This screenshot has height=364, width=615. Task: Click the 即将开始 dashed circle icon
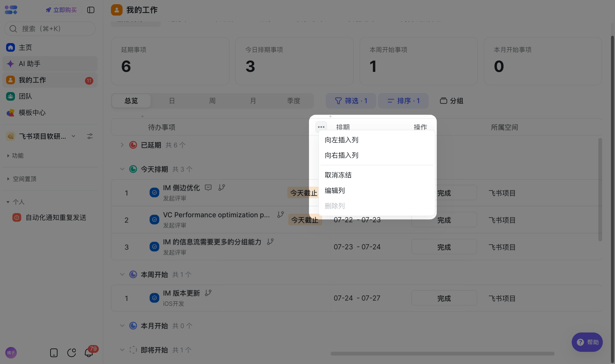(133, 350)
